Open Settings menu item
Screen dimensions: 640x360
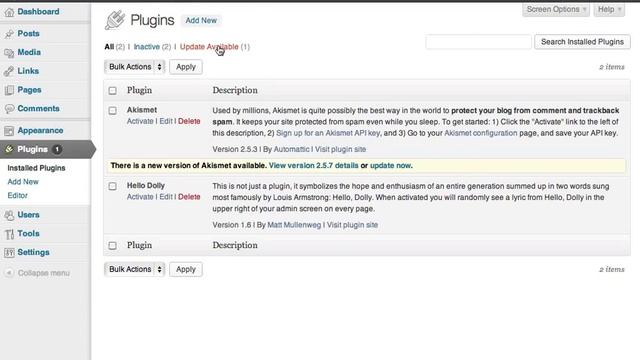[x=33, y=253]
